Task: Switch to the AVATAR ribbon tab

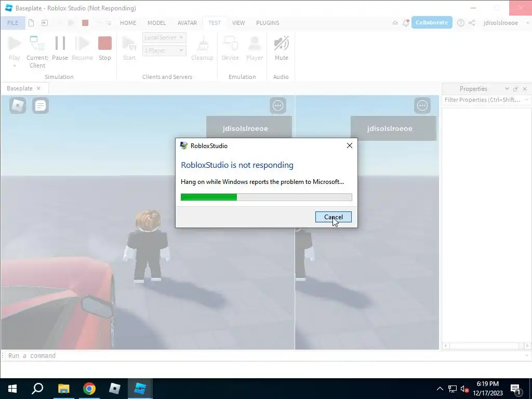Action: point(187,23)
